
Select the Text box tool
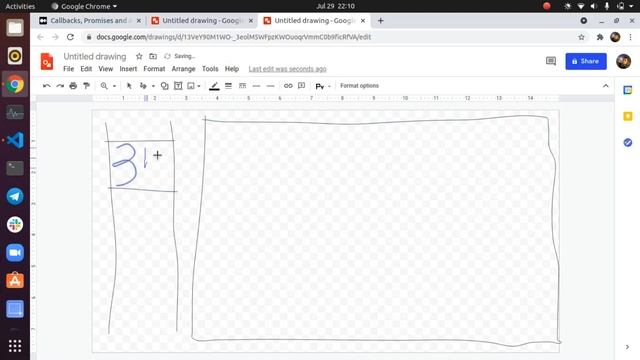pyautogui.click(x=178, y=86)
